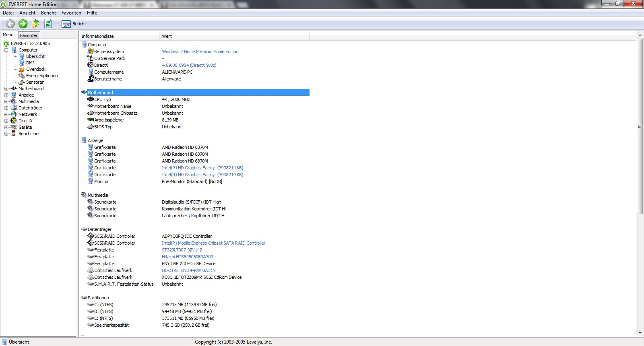644x346 pixels.
Task: Open the Bericht menu
Action: coord(48,13)
